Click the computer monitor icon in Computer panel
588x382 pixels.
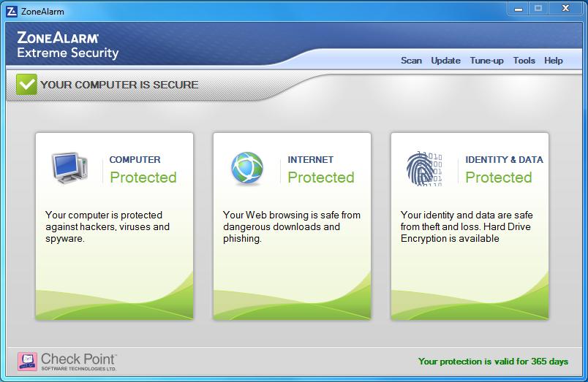click(x=70, y=168)
